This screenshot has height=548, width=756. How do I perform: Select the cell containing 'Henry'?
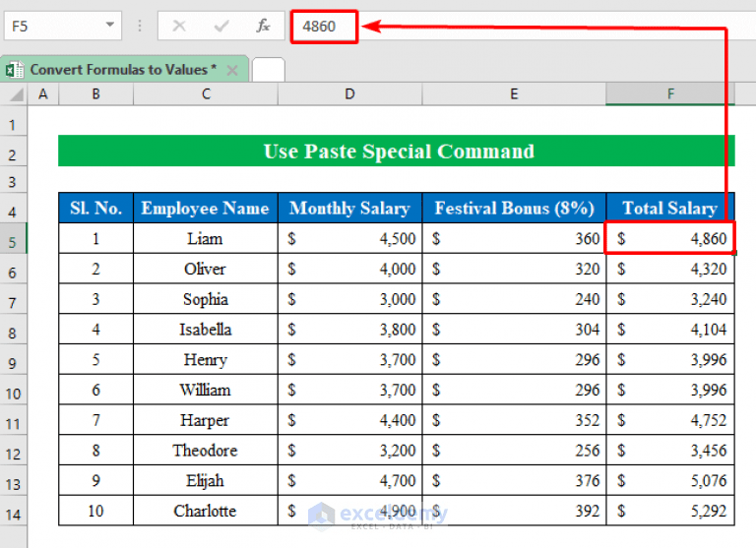(x=206, y=359)
